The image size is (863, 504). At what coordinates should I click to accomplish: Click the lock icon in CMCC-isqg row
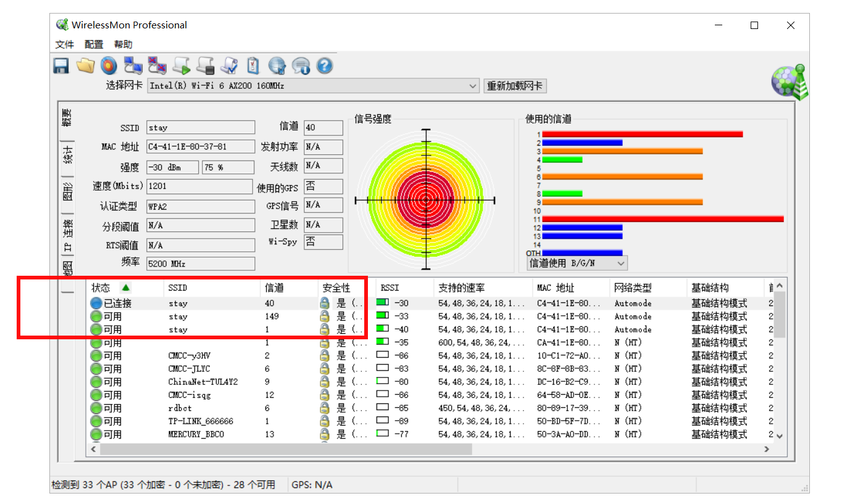(x=324, y=395)
